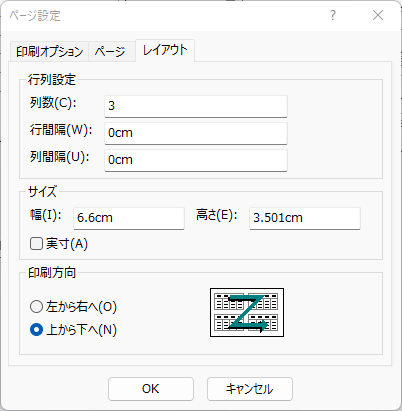Focus the 行間隔(W) field showing 0cm
This screenshot has width=402, height=411.
196,133
